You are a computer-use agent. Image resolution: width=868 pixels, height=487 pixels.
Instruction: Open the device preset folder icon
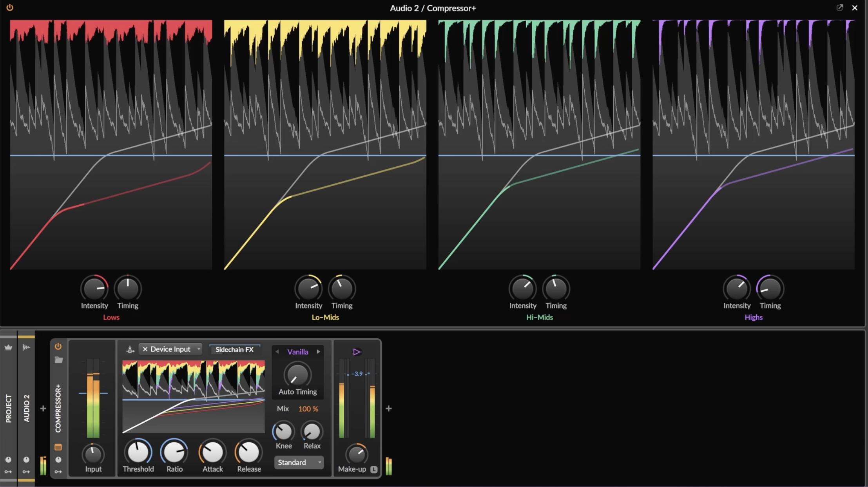(58, 360)
